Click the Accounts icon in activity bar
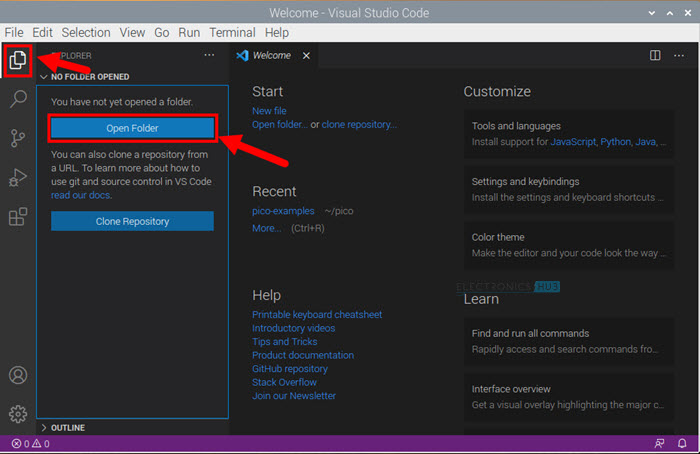The width and height of the screenshot is (700, 454). point(18,376)
